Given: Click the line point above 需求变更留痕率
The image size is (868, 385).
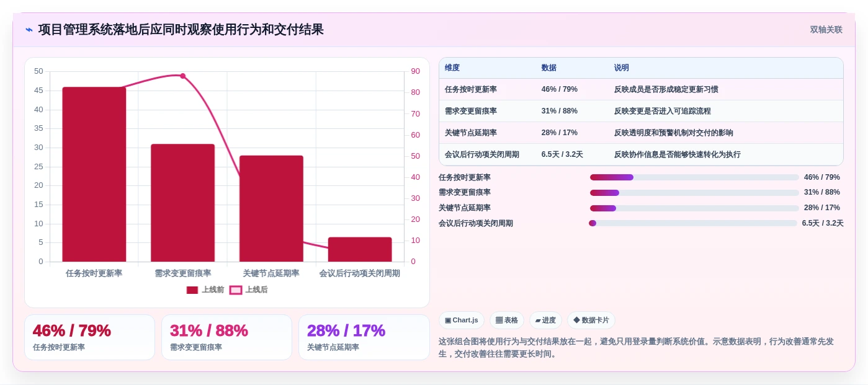Looking at the screenshot, I should click(x=182, y=76).
